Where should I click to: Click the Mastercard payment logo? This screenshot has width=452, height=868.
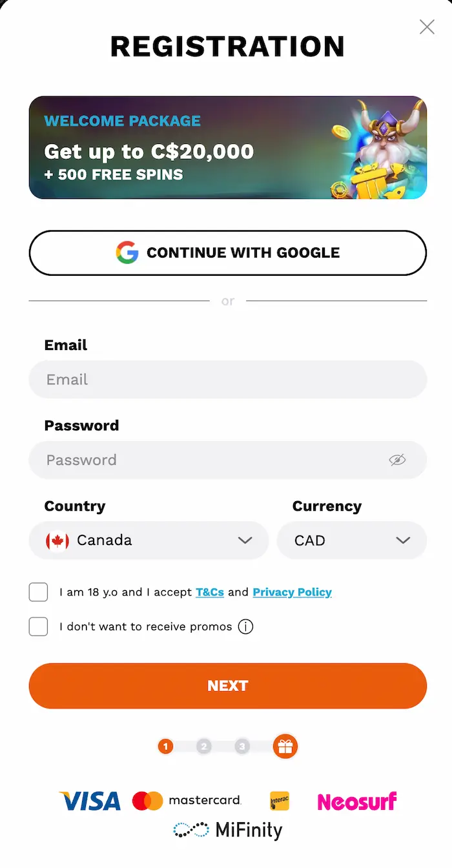(187, 801)
